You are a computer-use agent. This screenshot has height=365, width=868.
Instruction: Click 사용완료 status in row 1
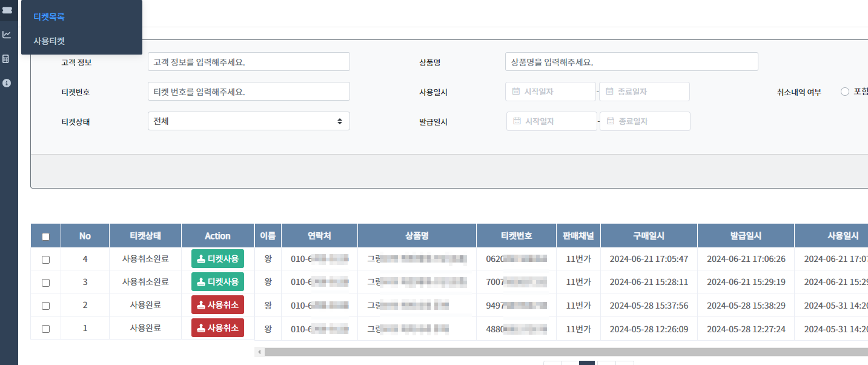pyautogui.click(x=145, y=328)
